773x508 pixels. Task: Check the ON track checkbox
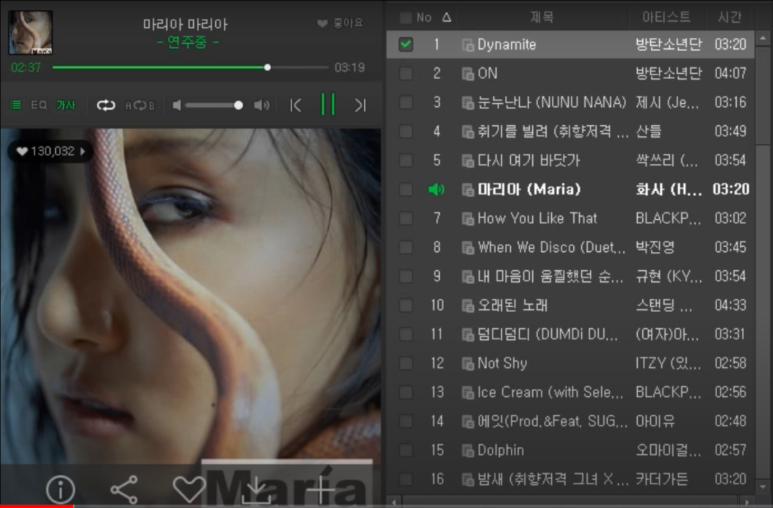[x=406, y=73]
